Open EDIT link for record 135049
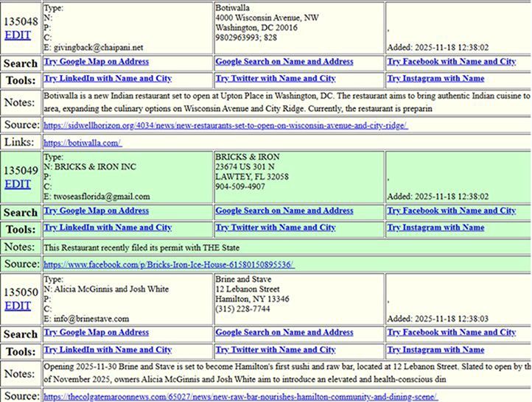This screenshot has height=402, width=532. click(18, 184)
